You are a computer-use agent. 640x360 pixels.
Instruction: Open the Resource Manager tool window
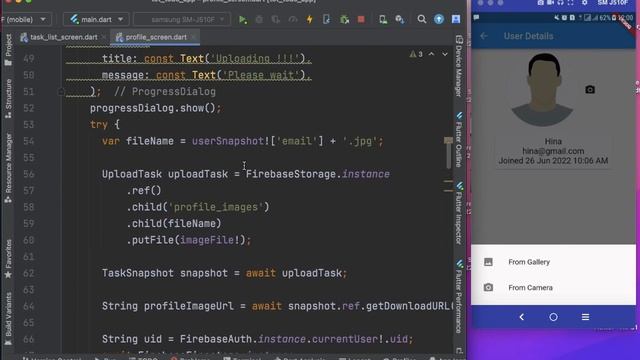pos(8,168)
